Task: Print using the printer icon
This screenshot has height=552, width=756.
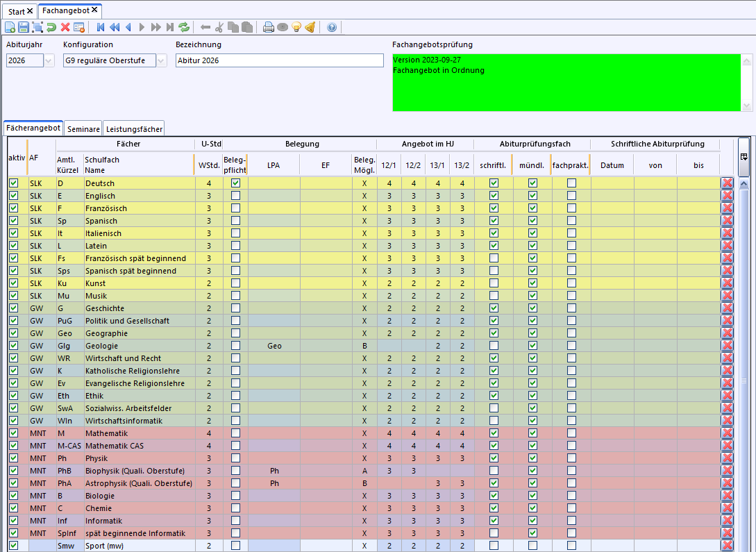Action: (x=269, y=28)
